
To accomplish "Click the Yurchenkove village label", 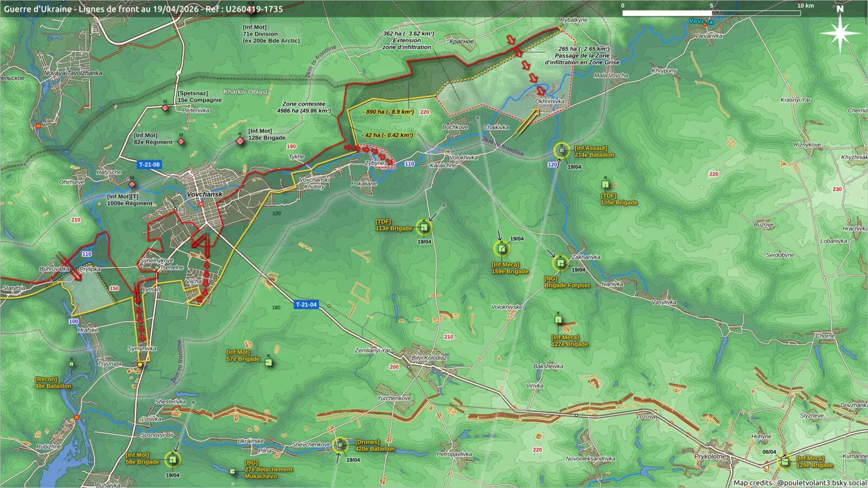I will point(394,398).
